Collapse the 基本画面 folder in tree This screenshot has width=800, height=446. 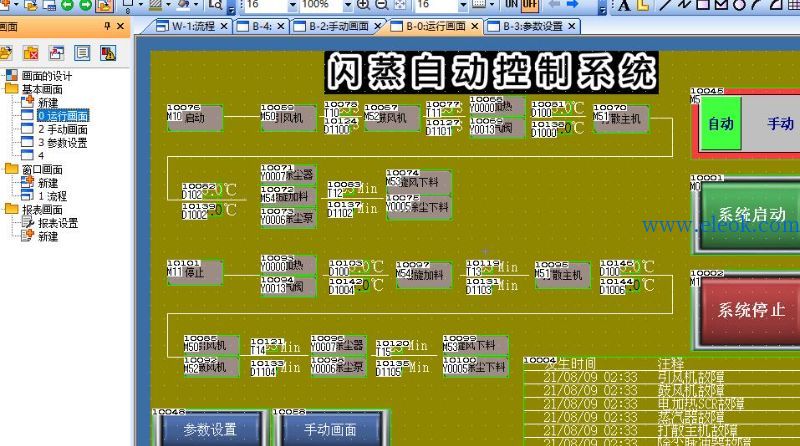(x=11, y=89)
